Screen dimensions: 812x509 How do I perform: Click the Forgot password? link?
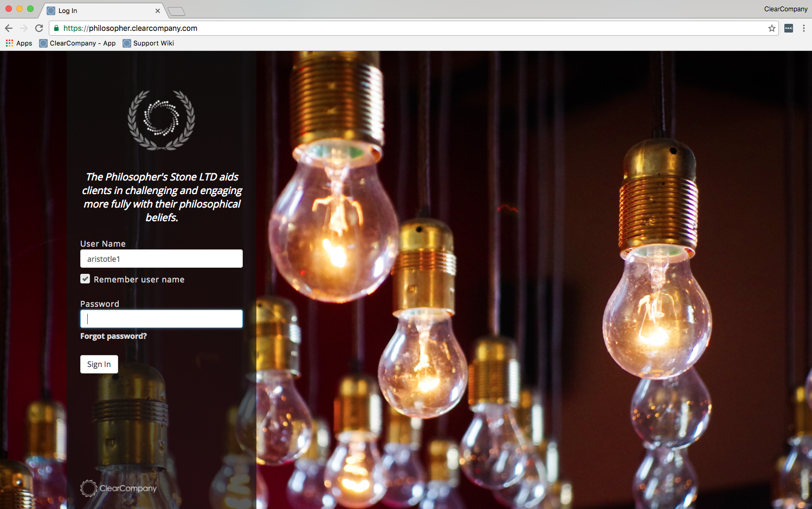tap(113, 336)
